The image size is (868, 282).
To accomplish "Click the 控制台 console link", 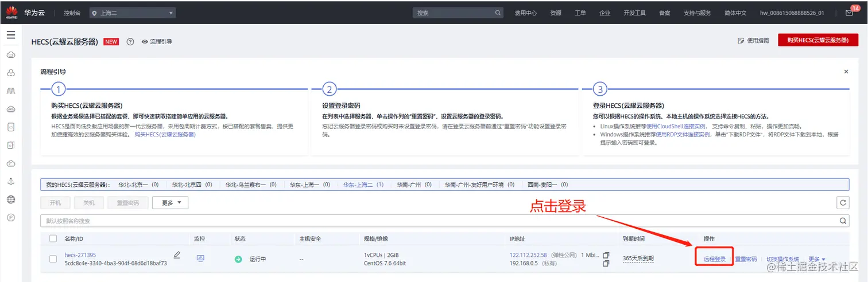I will click(x=72, y=13).
